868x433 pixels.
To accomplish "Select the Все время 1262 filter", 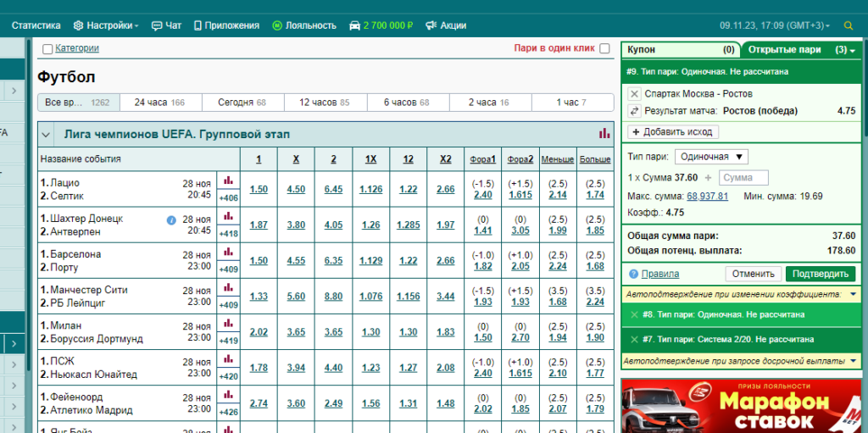I will pyautogui.click(x=78, y=103).
